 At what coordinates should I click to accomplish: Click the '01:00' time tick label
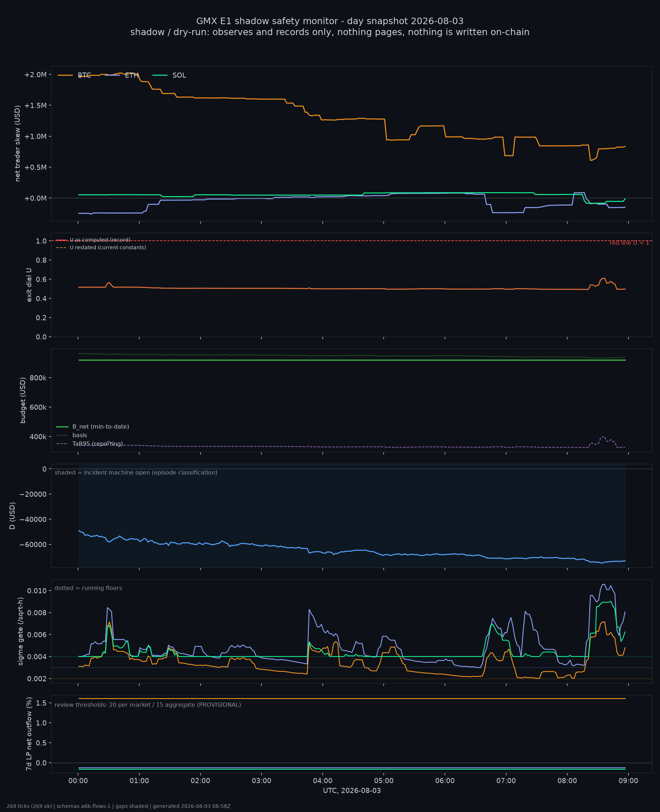[139, 781]
